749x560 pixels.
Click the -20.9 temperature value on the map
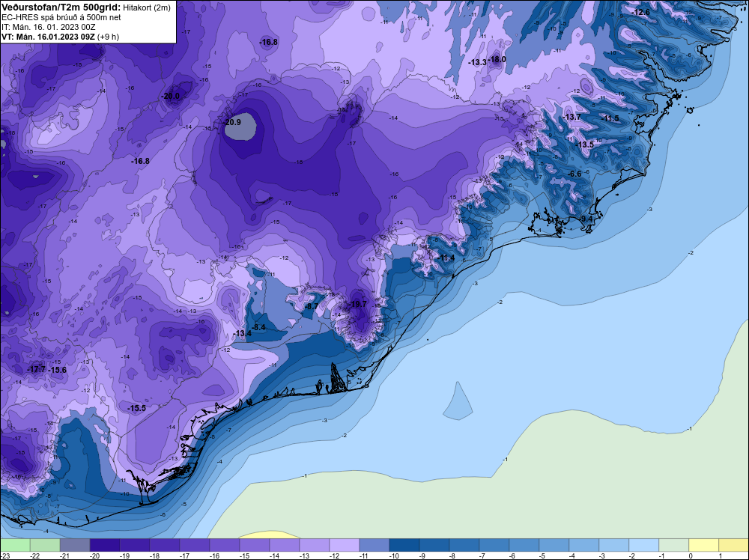tap(233, 122)
